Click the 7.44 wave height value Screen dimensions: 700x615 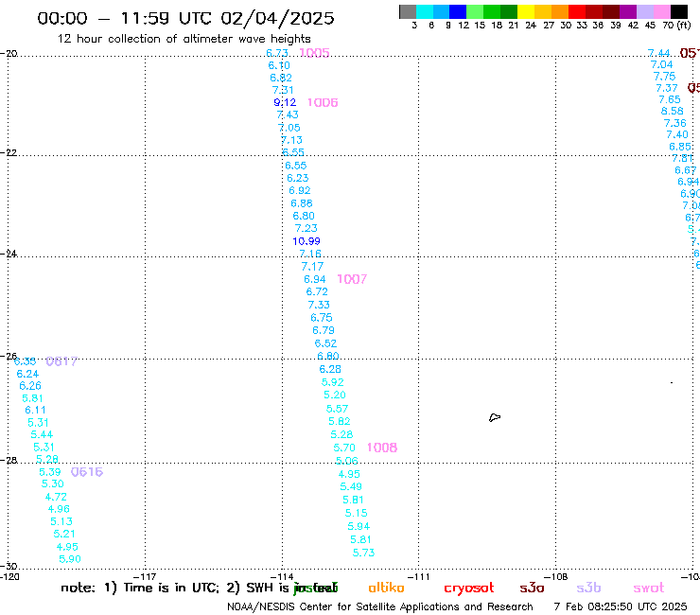659,53
